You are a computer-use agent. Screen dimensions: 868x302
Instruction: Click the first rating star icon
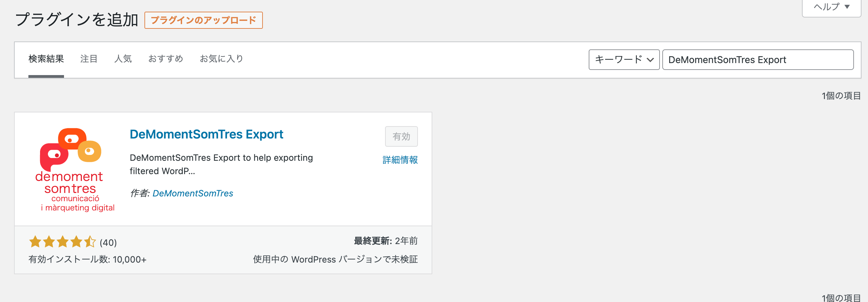click(35, 242)
